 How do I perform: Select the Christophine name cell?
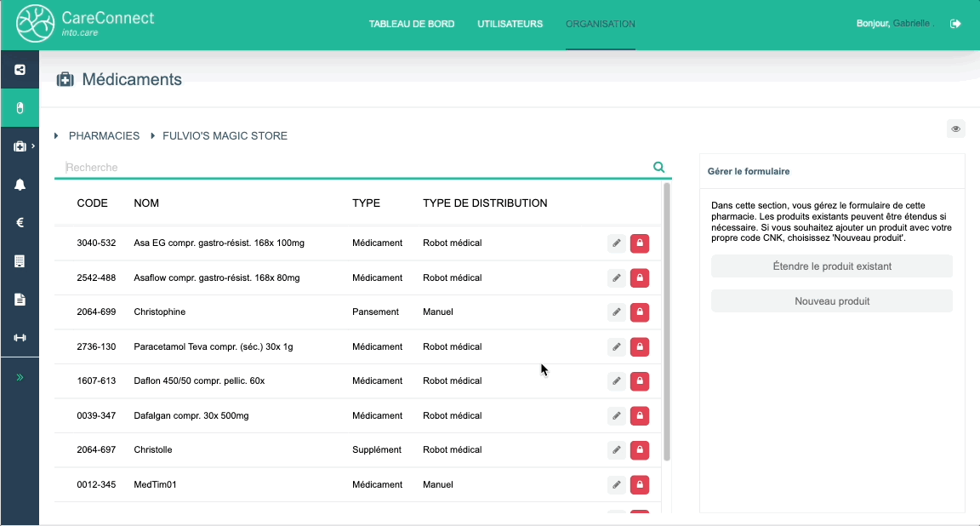coord(159,312)
